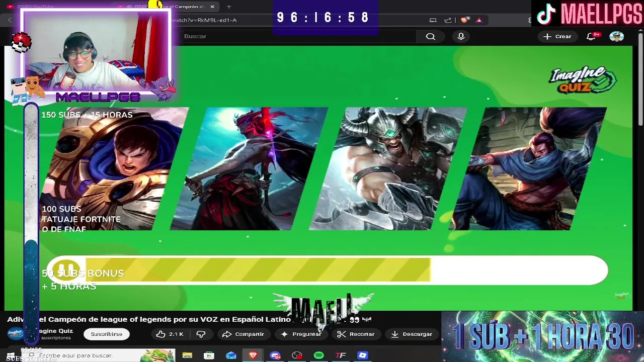Click the Imagine Quiz channel name
The width and height of the screenshot is (644, 362).
[x=56, y=331]
